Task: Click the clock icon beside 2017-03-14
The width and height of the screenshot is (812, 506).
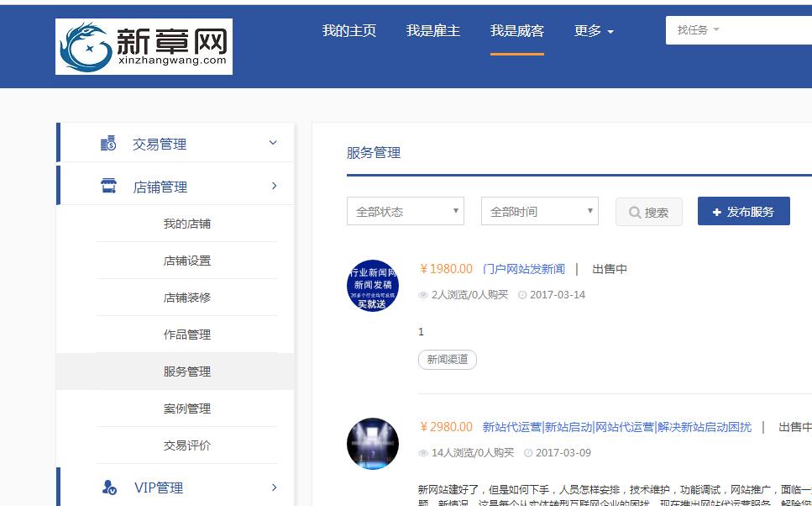Action: tap(522, 295)
